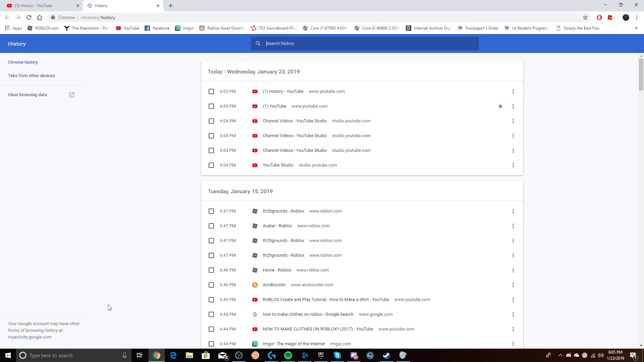Open Microsoft Store from taskbar
The image size is (644, 362).
point(206,355)
